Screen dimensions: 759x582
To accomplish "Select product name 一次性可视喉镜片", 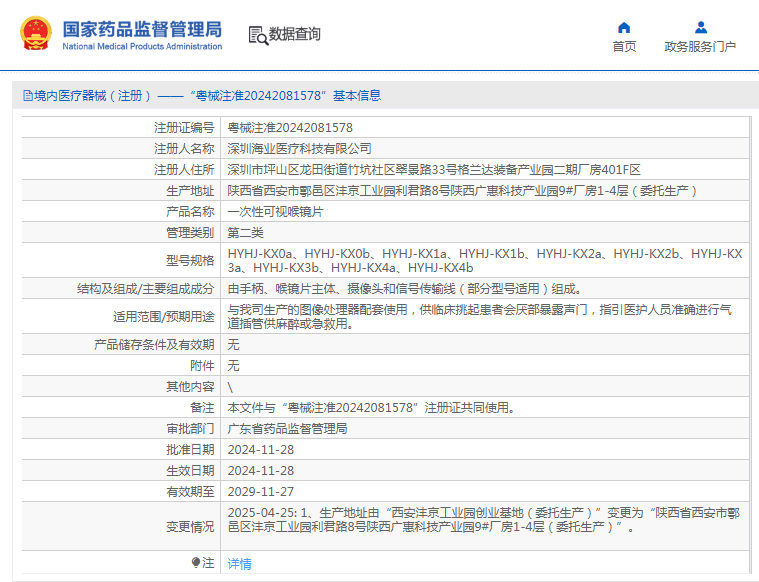I will coord(275,212).
